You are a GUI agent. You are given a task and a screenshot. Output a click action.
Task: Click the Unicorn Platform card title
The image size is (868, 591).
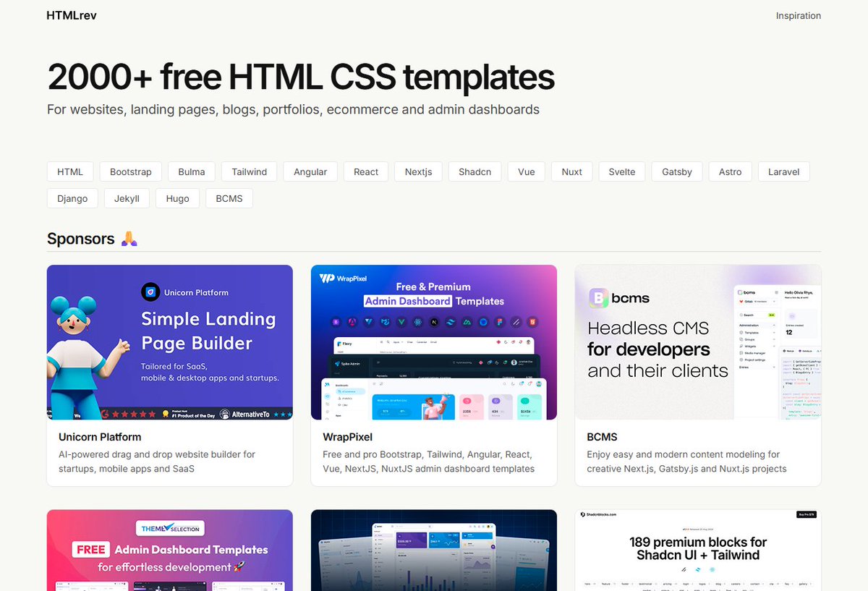100,437
